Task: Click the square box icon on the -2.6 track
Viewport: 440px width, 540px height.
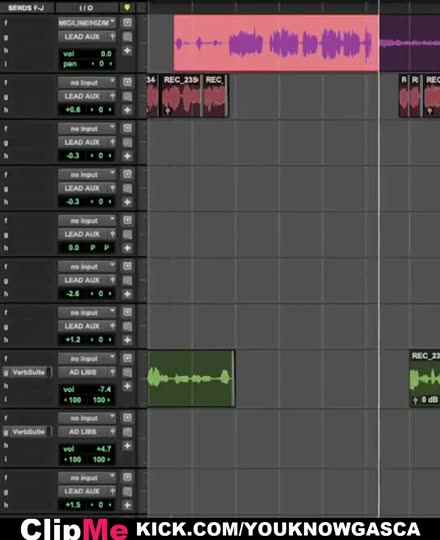Action: [127, 266]
